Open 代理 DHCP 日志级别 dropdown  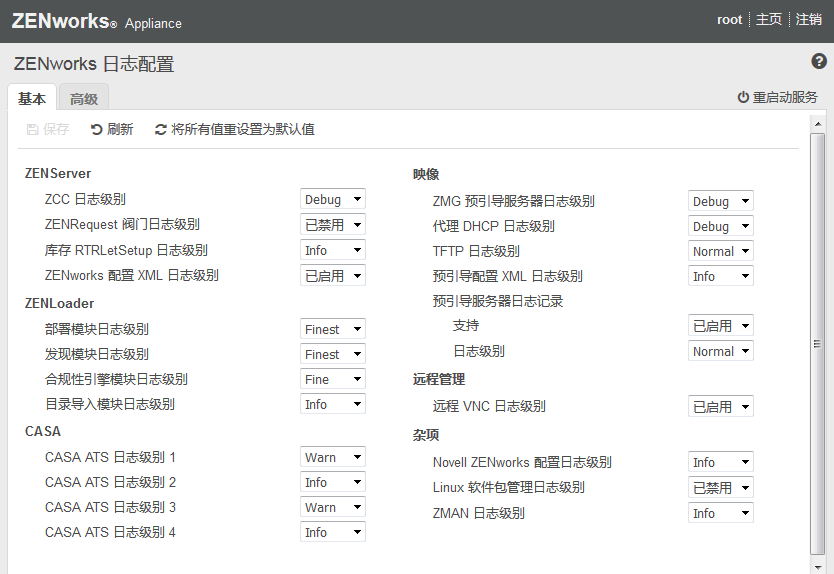(x=721, y=226)
